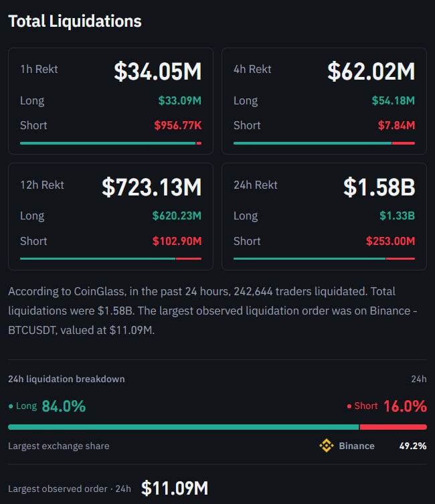
Task: Select the 4h Rekt label
Action: coord(252,69)
